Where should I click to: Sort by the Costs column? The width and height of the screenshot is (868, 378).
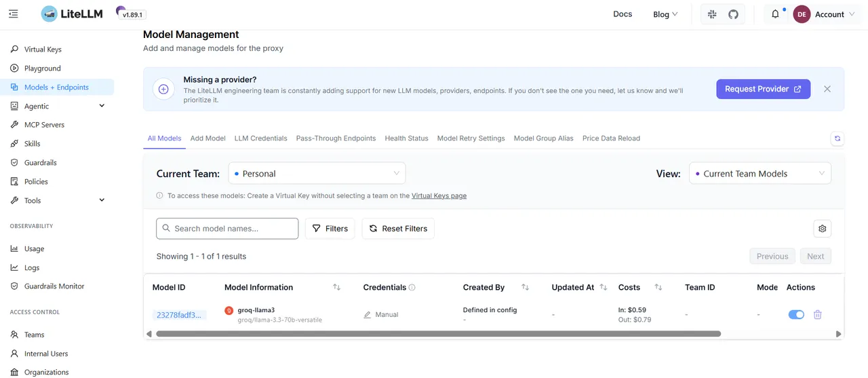658,288
